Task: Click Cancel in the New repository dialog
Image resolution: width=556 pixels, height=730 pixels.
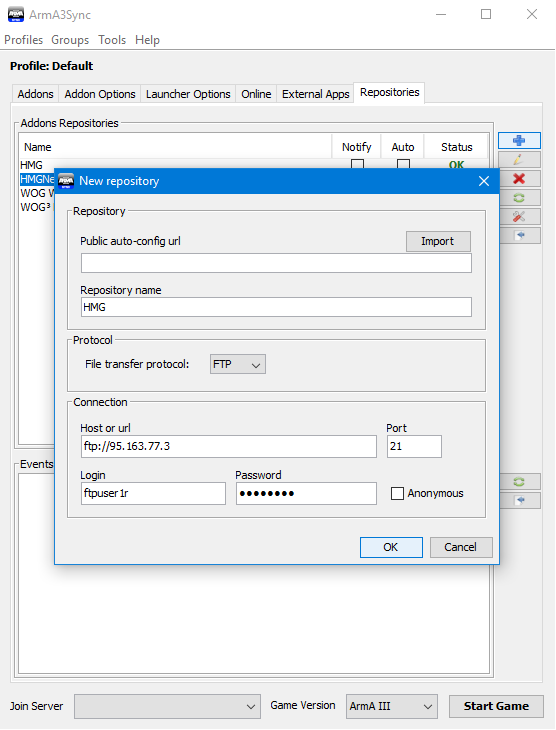Action: tap(461, 547)
